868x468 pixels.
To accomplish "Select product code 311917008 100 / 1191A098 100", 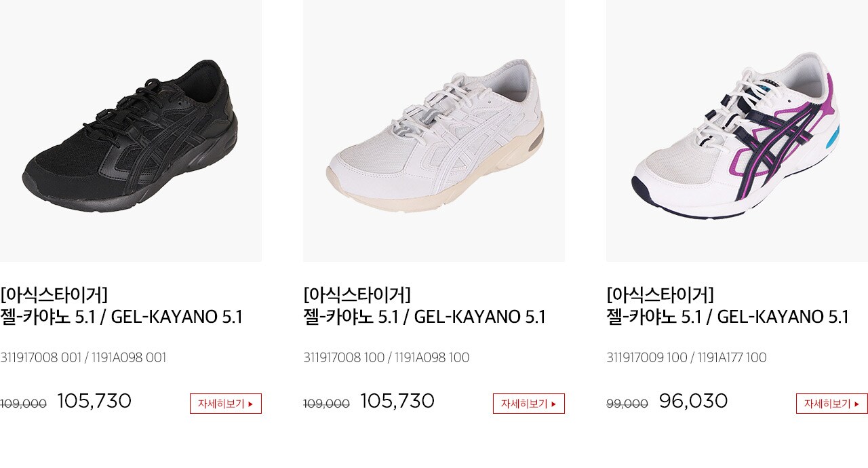I will (x=387, y=357).
